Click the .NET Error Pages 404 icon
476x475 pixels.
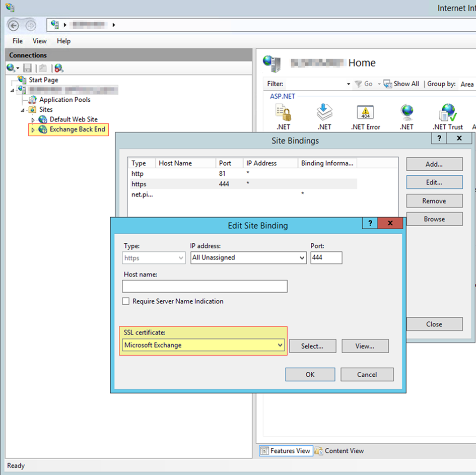[x=365, y=112]
